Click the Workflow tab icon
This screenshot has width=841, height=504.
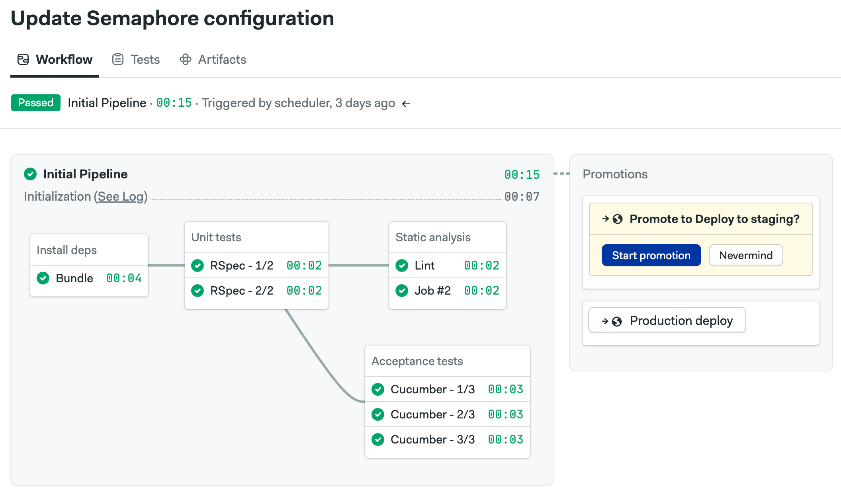click(23, 60)
